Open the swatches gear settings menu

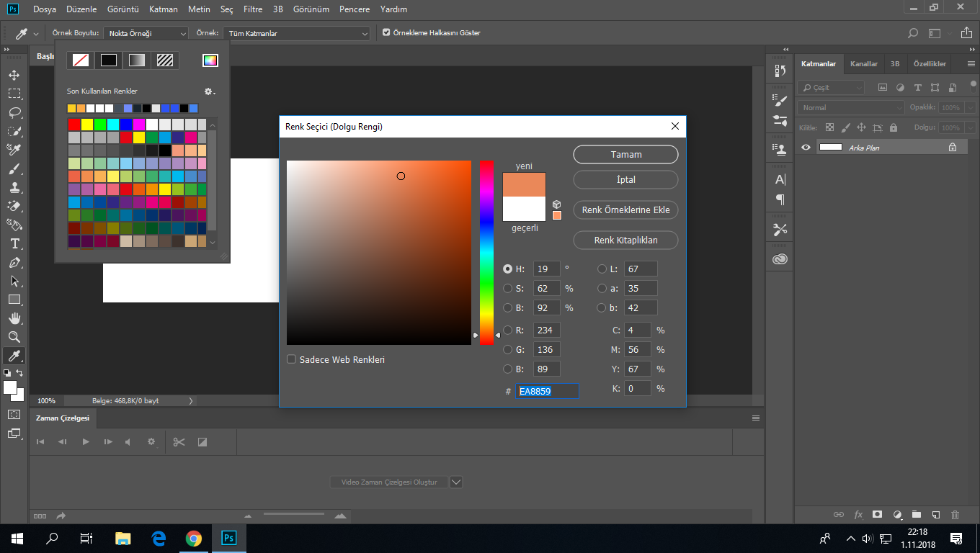coord(209,91)
